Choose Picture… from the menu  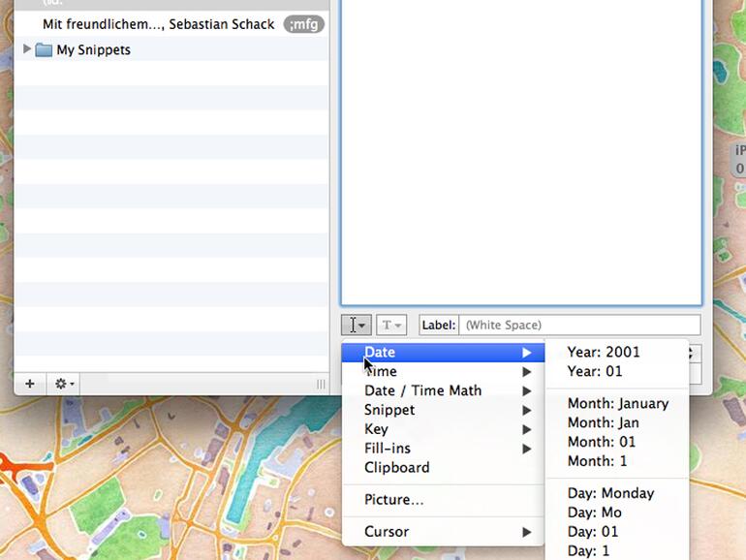point(443,500)
